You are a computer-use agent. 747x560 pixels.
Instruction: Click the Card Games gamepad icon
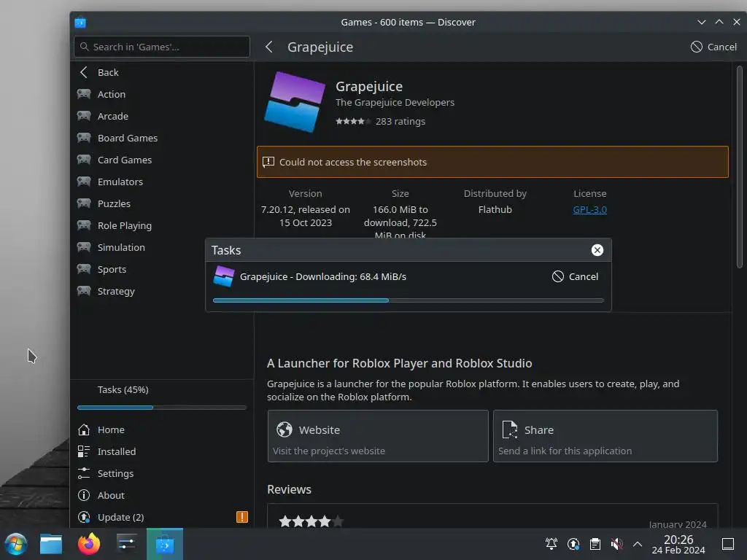click(x=84, y=160)
